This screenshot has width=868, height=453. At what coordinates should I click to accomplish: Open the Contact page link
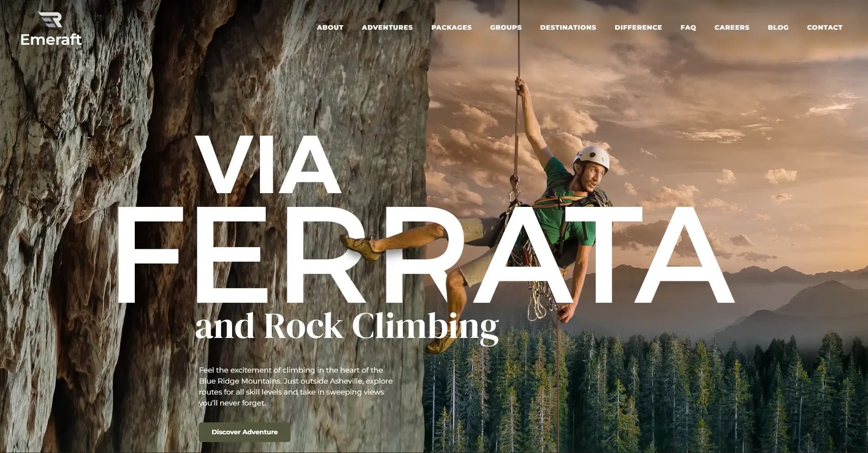coord(825,27)
